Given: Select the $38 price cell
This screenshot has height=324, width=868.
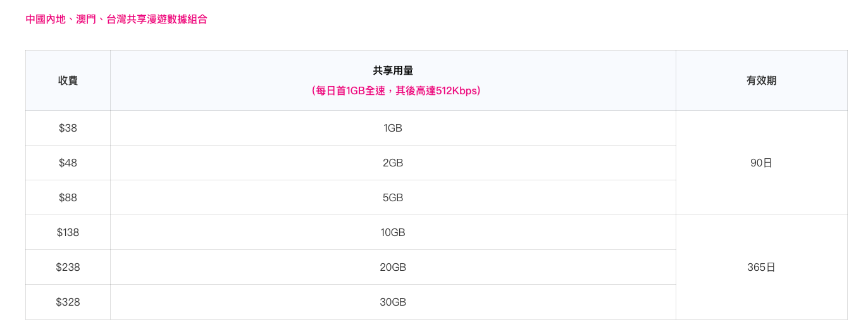Looking at the screenshot, I should 68,128.
